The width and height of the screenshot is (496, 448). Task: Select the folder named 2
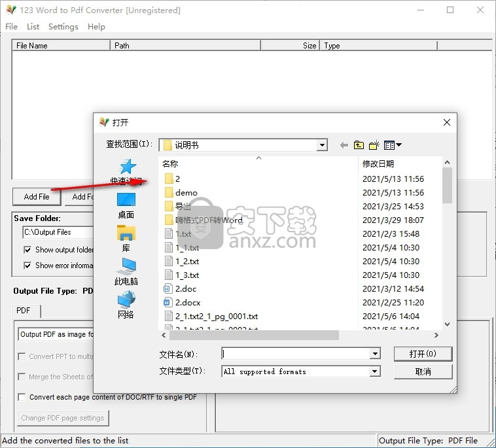coord(172,179)
